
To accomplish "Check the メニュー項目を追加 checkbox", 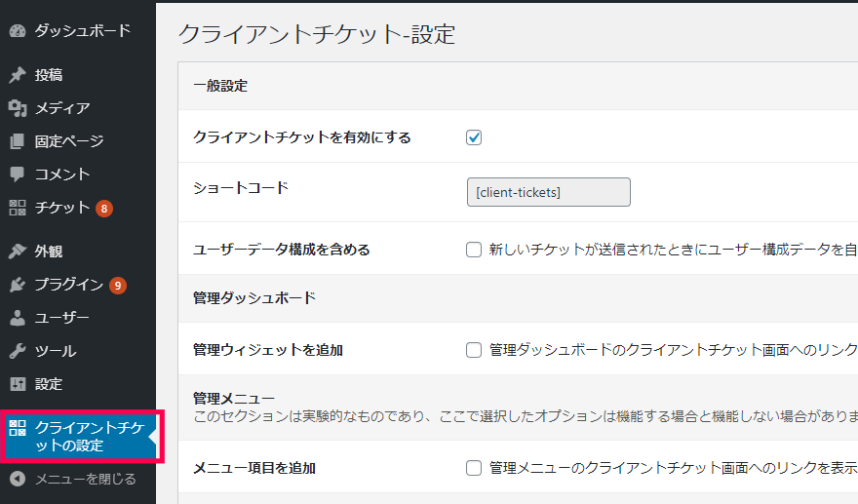I will tap(474, 468).
